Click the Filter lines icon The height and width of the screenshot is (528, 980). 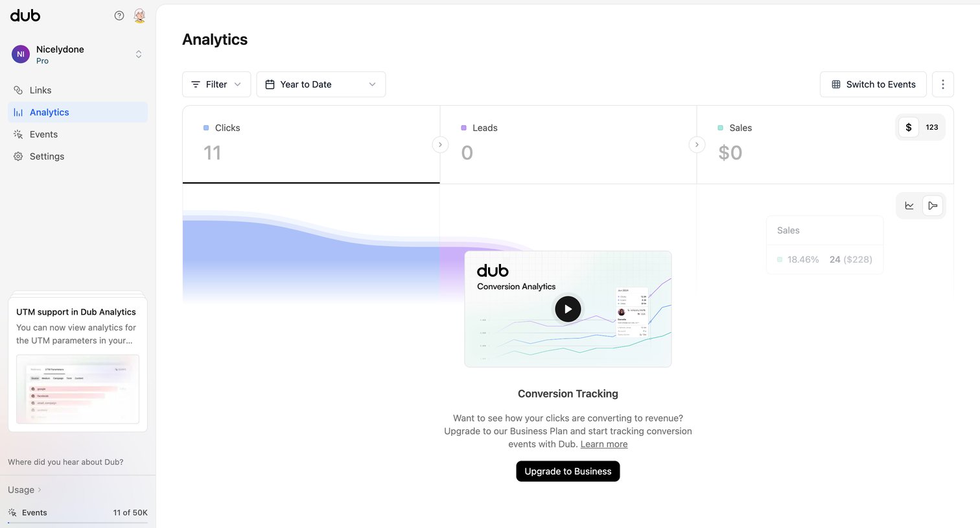click(196, 84)
